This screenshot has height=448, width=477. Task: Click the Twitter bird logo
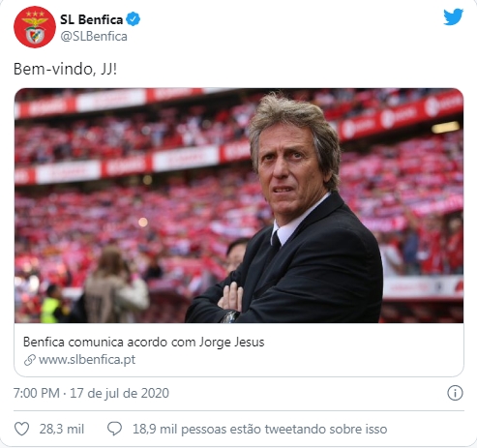(x=453, y=16)
